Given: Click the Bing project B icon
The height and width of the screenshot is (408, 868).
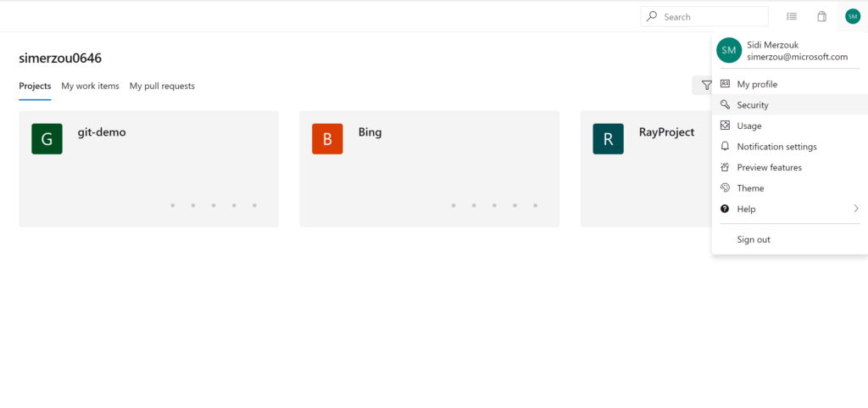Looking at the screenshot, I should point(327,139).
